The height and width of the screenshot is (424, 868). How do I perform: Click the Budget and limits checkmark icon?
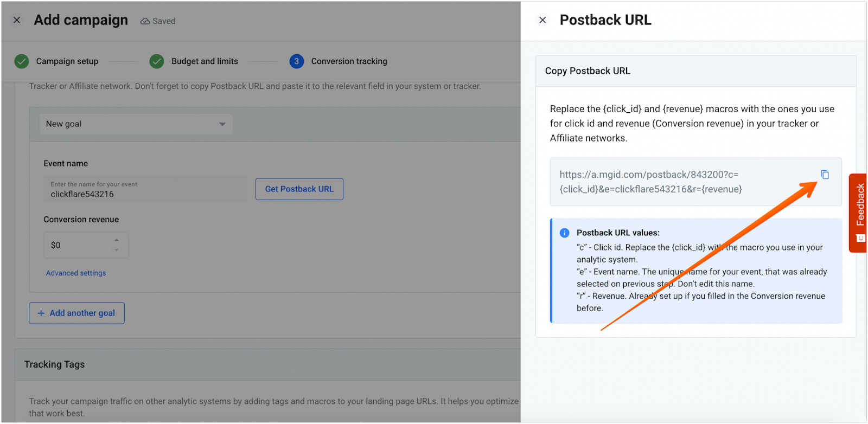pos(157,61)
